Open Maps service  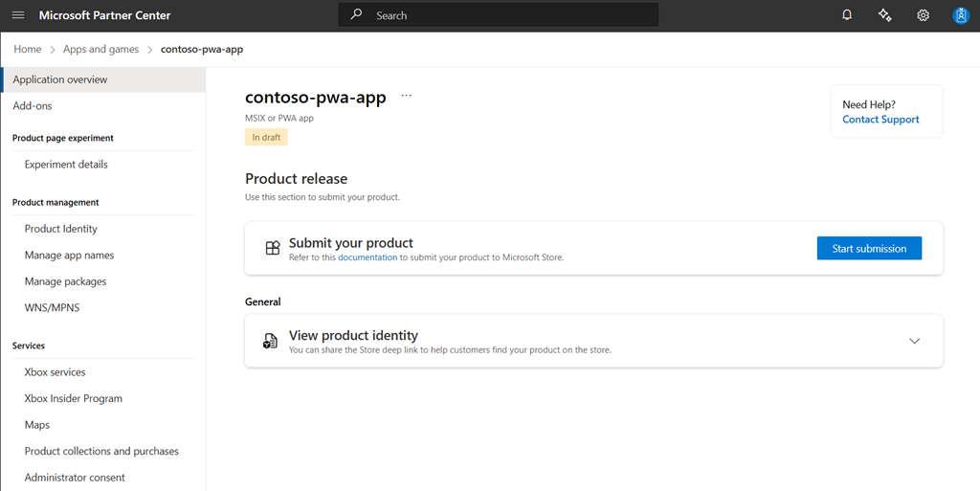click(37, 425)
